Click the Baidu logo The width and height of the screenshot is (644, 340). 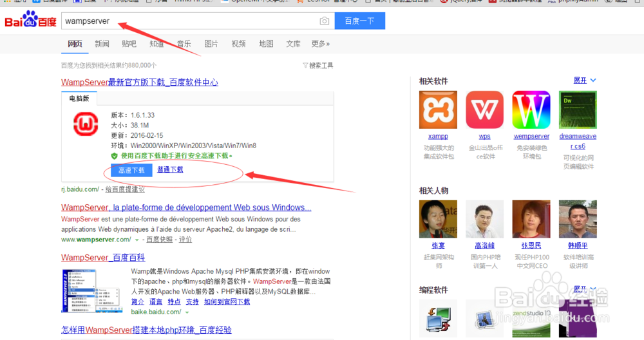30,20
